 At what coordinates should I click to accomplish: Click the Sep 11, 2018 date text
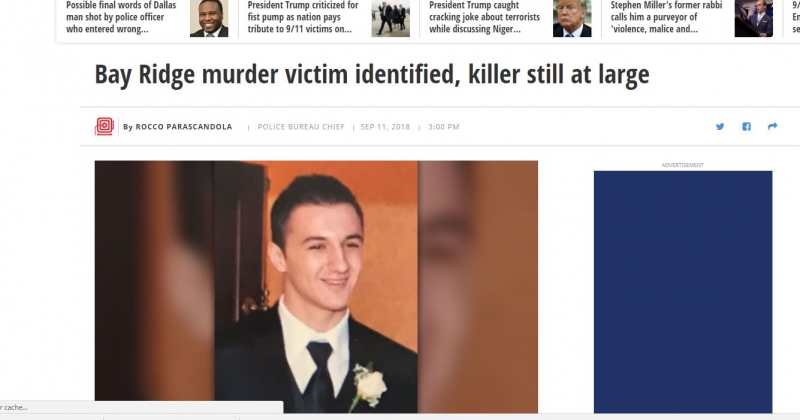(385, 127)
